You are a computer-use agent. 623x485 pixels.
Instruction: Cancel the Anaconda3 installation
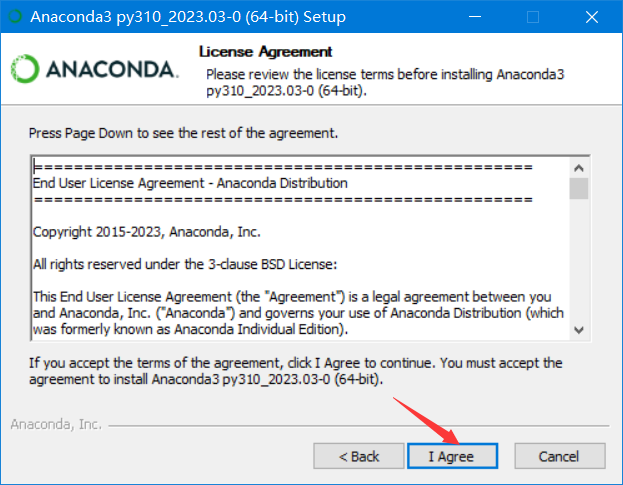pyautogui.click(x=560, y=456)
